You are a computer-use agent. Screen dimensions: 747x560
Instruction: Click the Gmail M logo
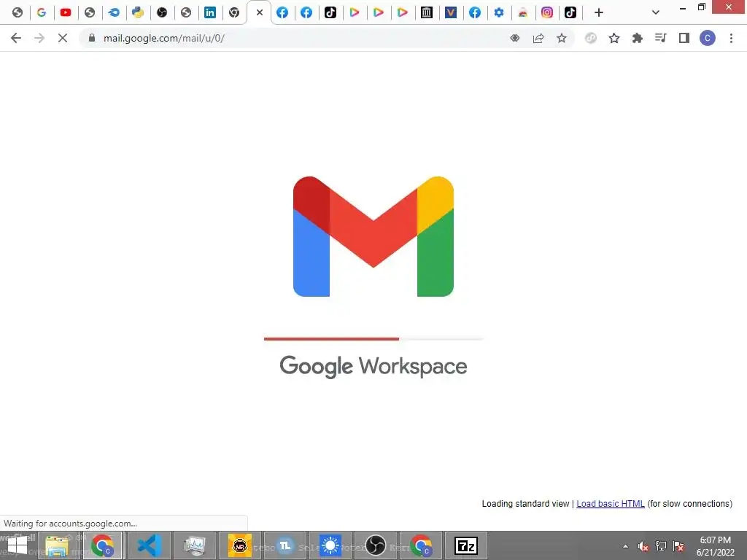[373, 237]
